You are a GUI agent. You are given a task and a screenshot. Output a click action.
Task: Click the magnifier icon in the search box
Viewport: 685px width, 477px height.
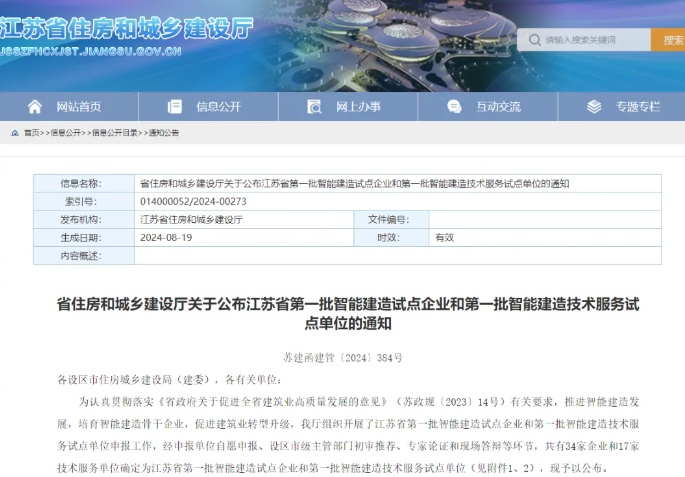[x=532, y=40]
